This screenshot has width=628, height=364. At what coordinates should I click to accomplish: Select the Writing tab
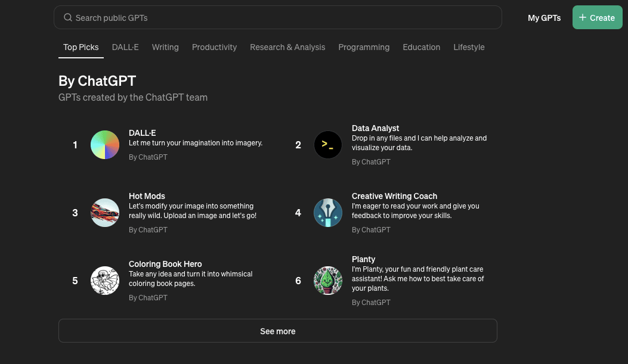[x=165, y=47]
